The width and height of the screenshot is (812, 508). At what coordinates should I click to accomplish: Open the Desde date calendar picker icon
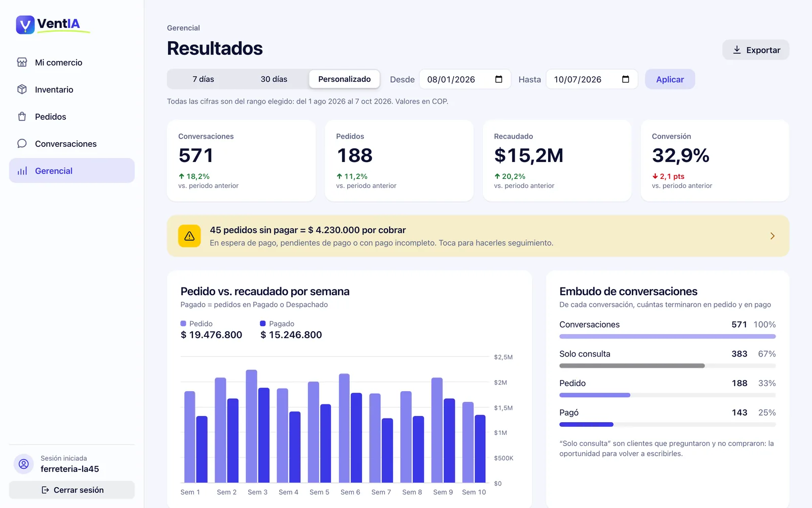coord(498,79)
